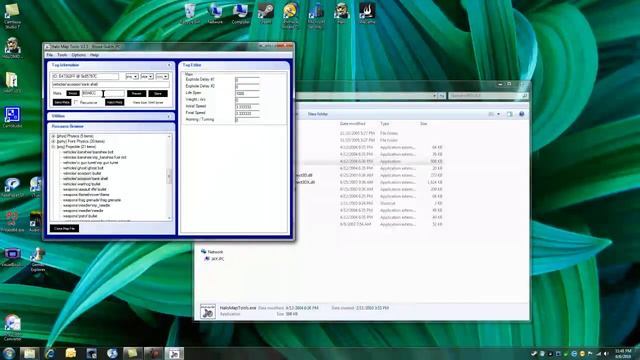The image size is (640, 360).
Task: Select weapons\pistol\bullet tree item
Action: point(80,216)
